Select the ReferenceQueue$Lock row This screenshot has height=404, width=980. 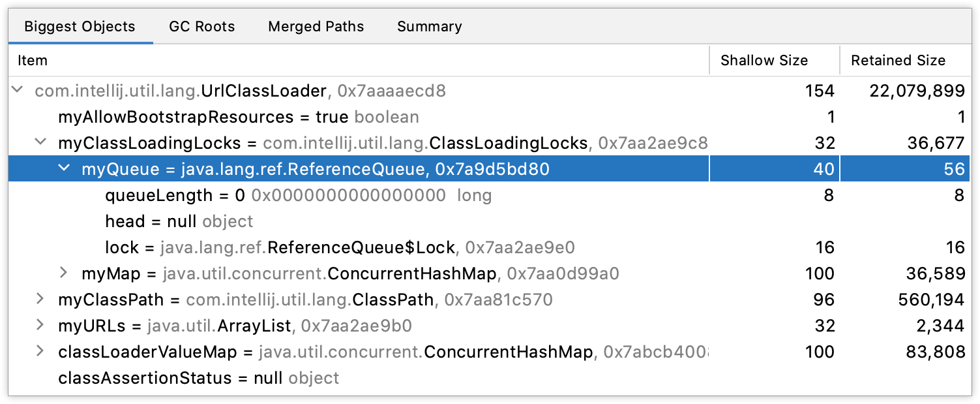click(261, 247)
